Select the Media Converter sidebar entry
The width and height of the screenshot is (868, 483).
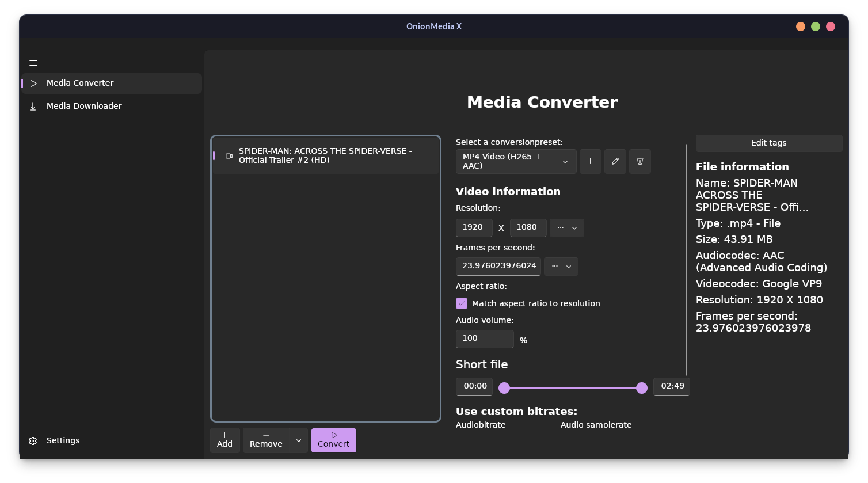coord(80,83)
